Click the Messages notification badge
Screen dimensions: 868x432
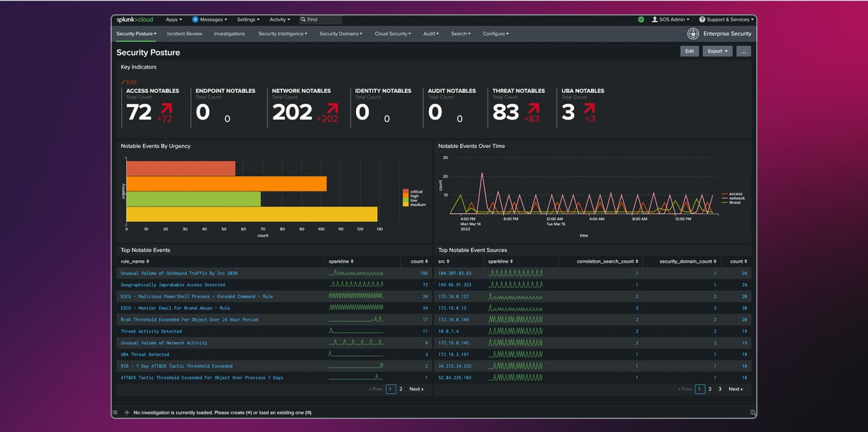coord(195,19)
